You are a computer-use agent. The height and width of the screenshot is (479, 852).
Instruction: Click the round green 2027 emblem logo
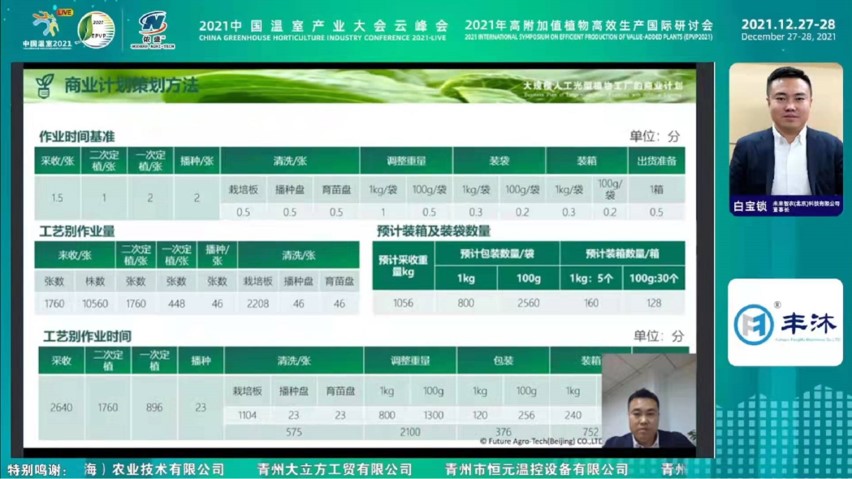[x=96, y=29]
